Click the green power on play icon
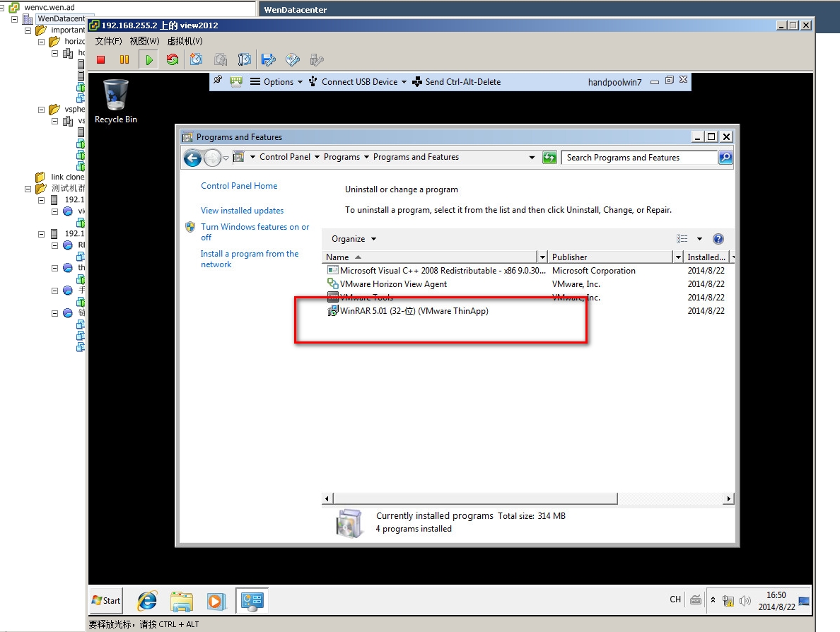 (149, 59)
